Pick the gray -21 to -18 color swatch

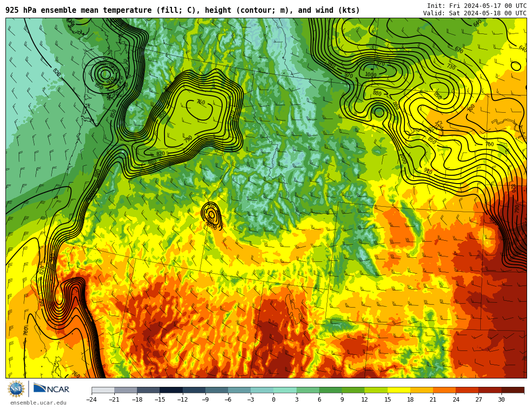(x=126, y=390)
